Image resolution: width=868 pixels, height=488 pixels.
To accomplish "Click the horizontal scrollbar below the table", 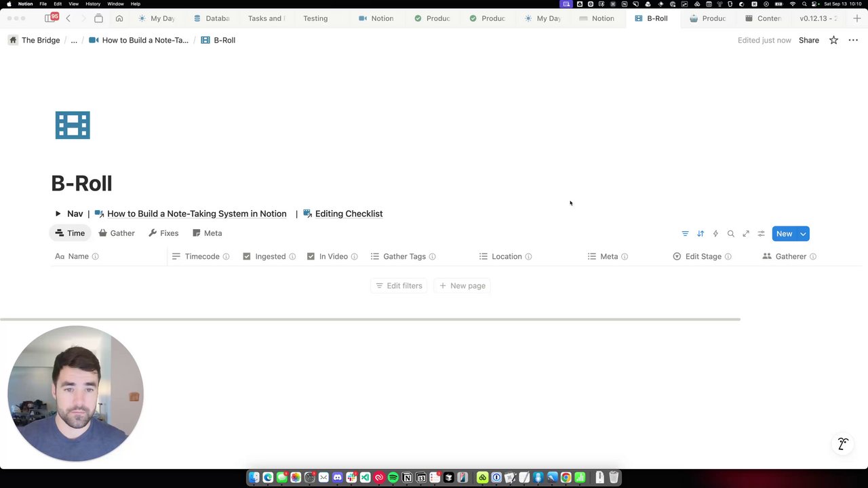I will point(370,319).
